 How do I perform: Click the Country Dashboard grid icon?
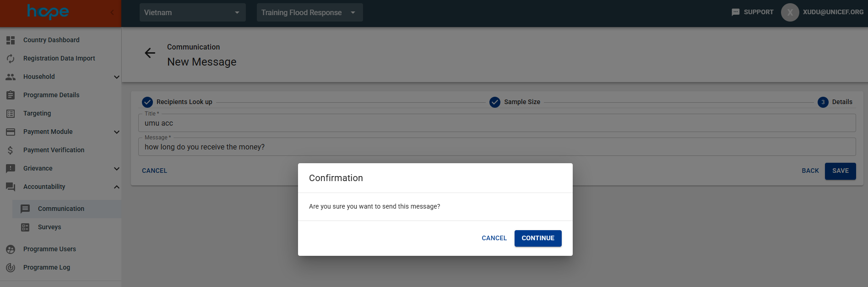[11, 40]
